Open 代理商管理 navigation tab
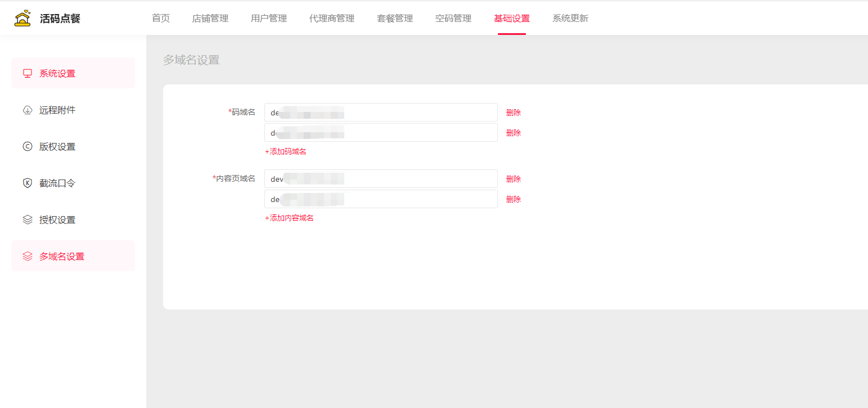 [331, 19]
